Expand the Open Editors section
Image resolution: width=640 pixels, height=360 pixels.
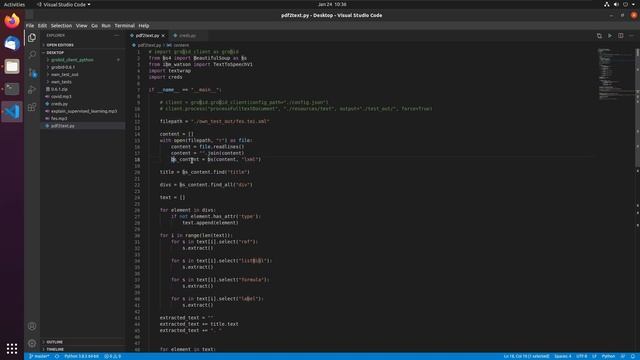pyautogui.click(x=60, y=45)
